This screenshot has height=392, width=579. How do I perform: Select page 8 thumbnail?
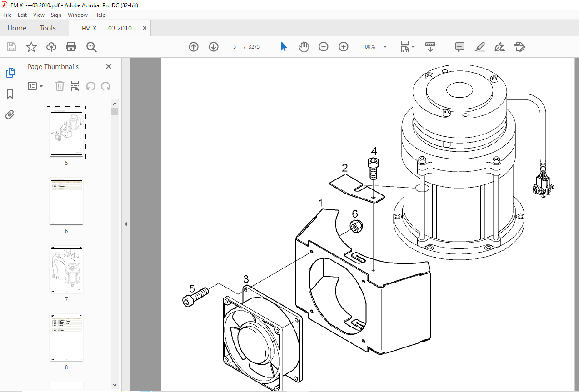coord(66,337)
